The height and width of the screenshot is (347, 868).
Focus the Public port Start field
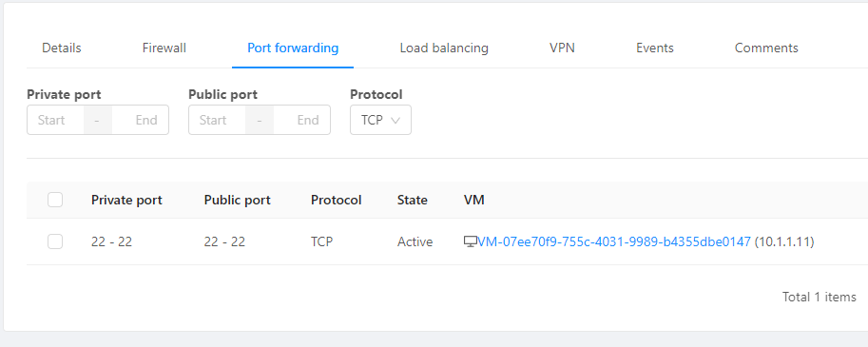click(217, 120)
